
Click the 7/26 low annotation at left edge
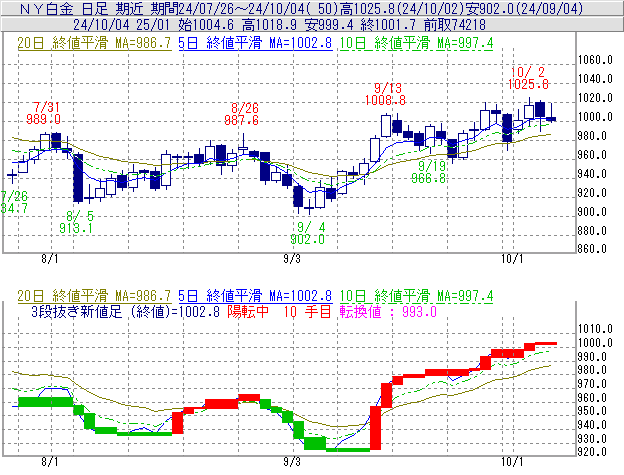(x=14, y=202)
